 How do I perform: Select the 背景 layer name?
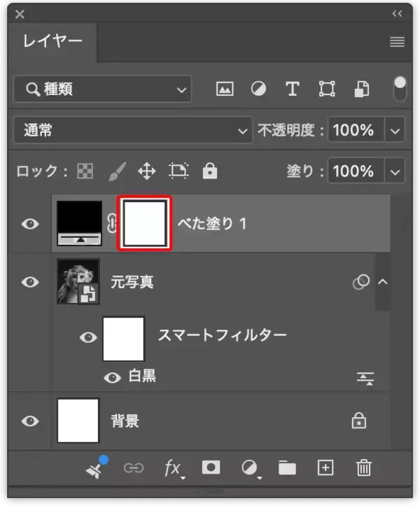point(125,421)
